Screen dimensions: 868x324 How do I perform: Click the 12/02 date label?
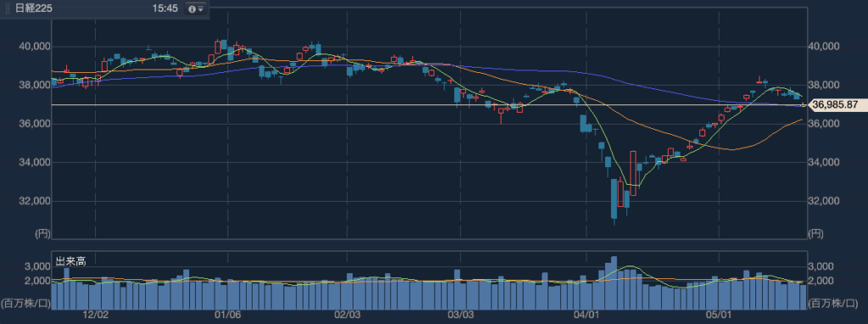[x=95, y=315]
